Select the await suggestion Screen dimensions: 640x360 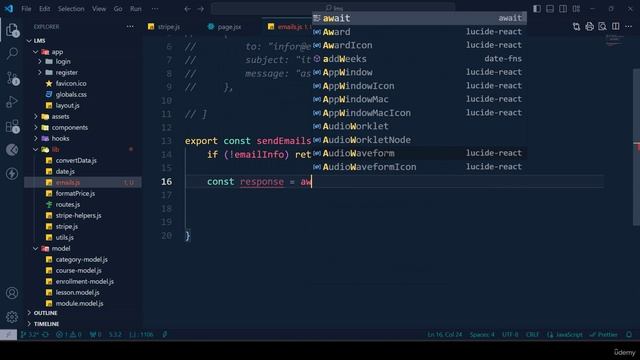tap(419, 18)
